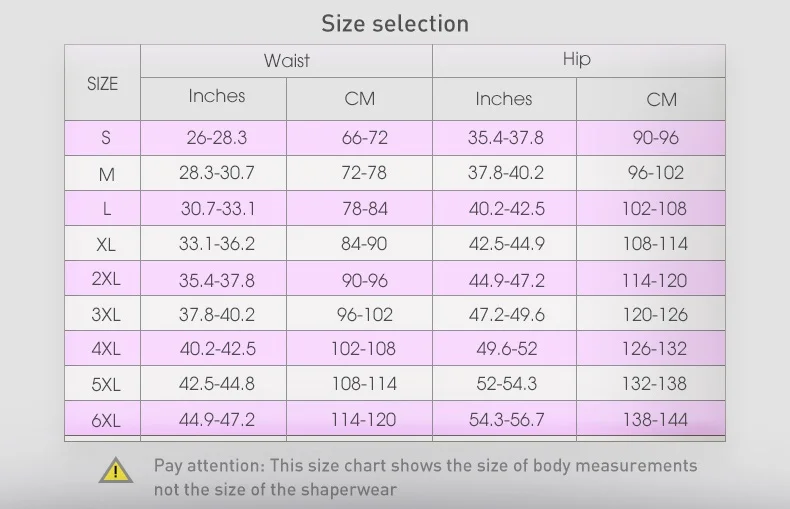
Task: Select the 4XL size row label
Action: pyautogui.click(x=106, y=349)
